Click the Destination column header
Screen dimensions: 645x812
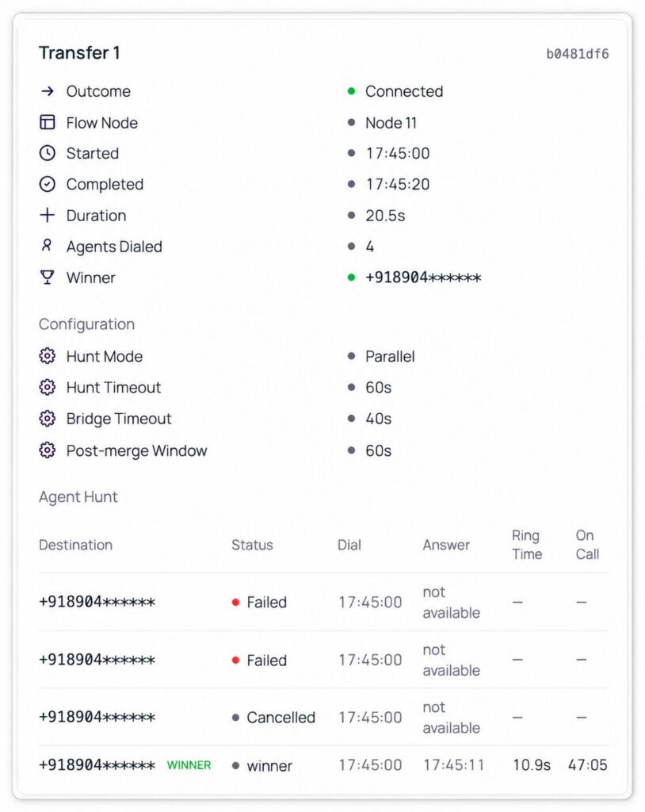[75, 545]
